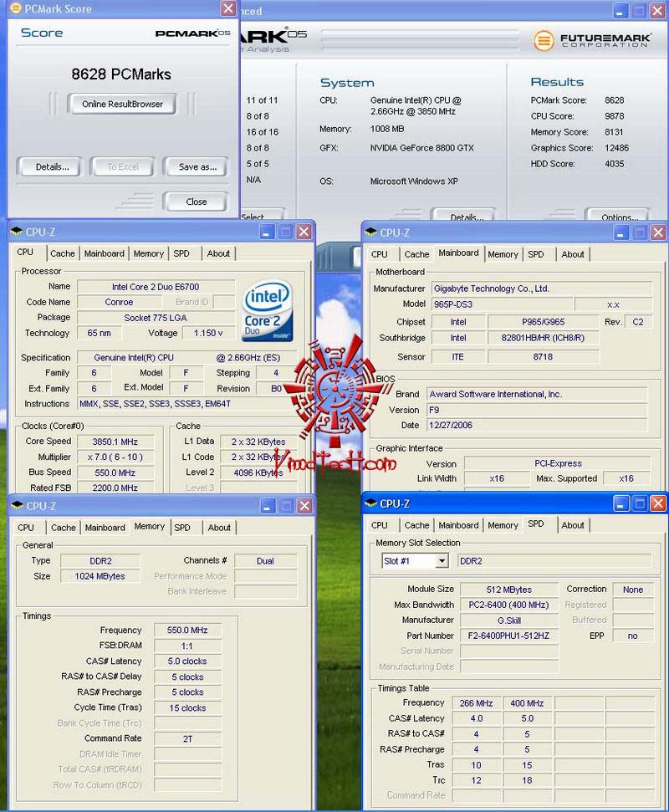Open Memory tab in CPU-Z processor window
This screenshot has height=812, width=669.
149,253
